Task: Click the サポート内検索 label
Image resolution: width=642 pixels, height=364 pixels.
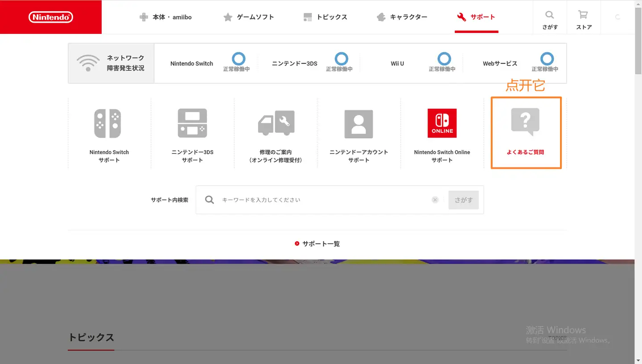Action: click(169, 200)
